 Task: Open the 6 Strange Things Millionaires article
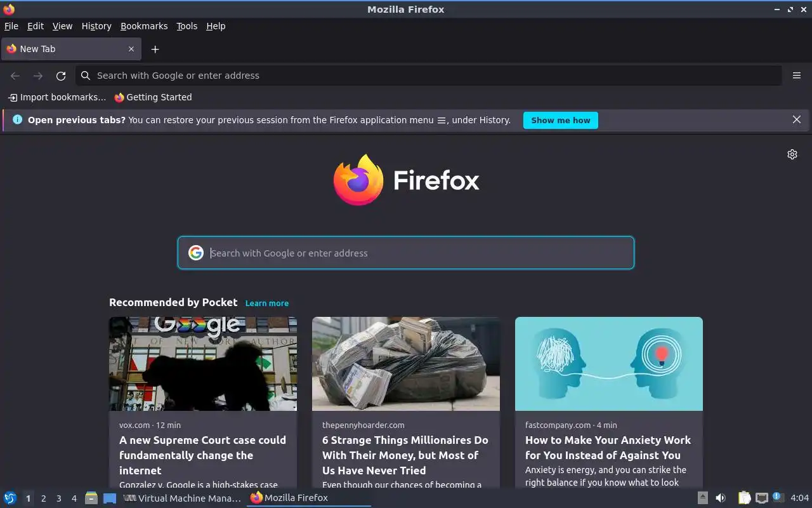click(405, 455)
